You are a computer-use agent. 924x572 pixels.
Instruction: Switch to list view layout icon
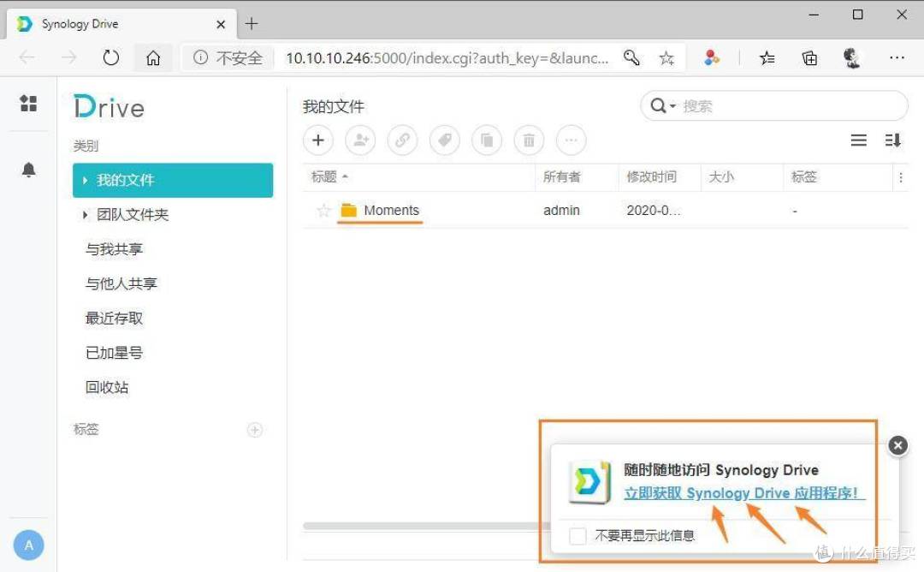pos(858,140)
